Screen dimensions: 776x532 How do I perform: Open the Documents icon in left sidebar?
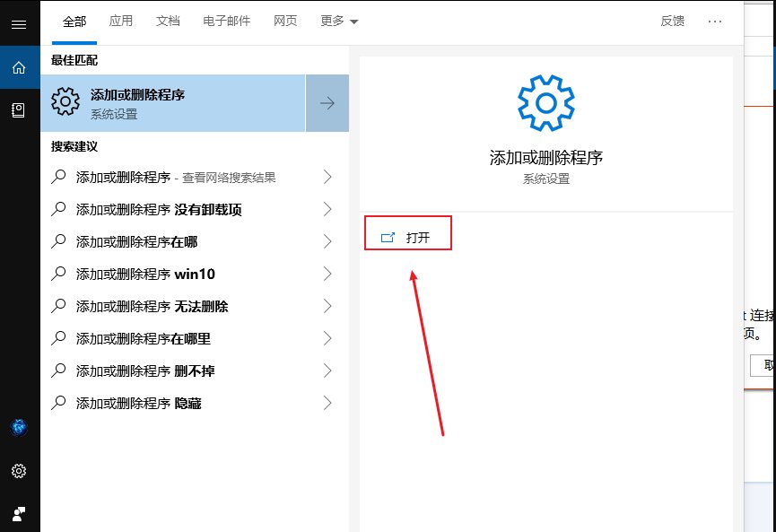click(19, 109)
